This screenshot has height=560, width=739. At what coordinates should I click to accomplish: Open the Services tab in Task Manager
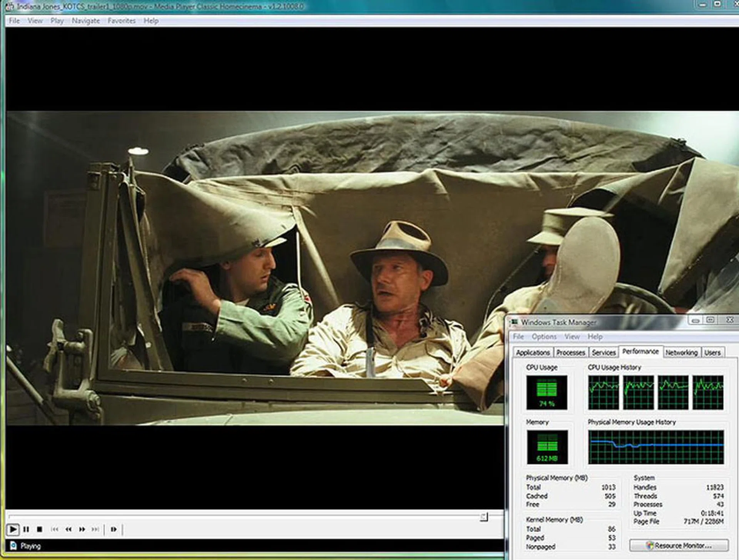tap(604, 352)
